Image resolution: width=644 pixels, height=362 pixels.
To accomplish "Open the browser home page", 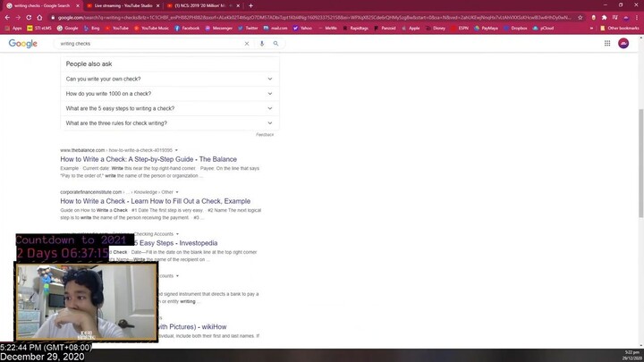I will coord(39,18).
